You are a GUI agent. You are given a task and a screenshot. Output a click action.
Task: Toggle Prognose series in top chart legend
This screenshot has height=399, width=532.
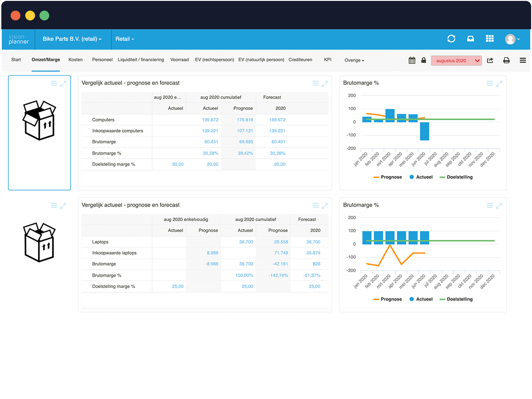pos(387,177)
